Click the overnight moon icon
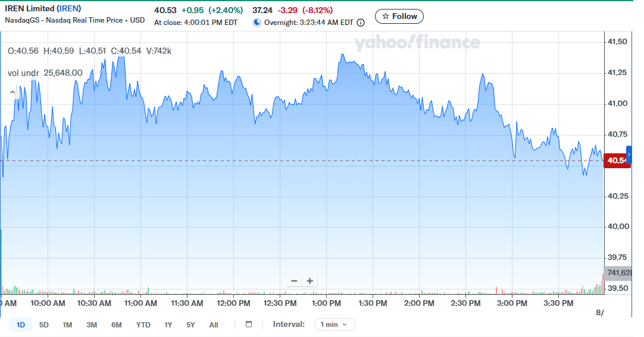Viewport: 644px width, 337px height. [x=257, y=22]
